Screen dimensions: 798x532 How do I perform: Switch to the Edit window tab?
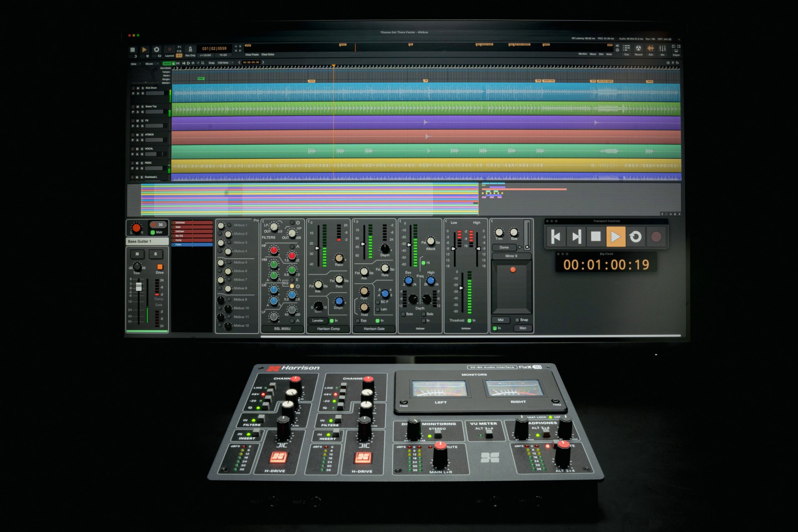(650, 49)
